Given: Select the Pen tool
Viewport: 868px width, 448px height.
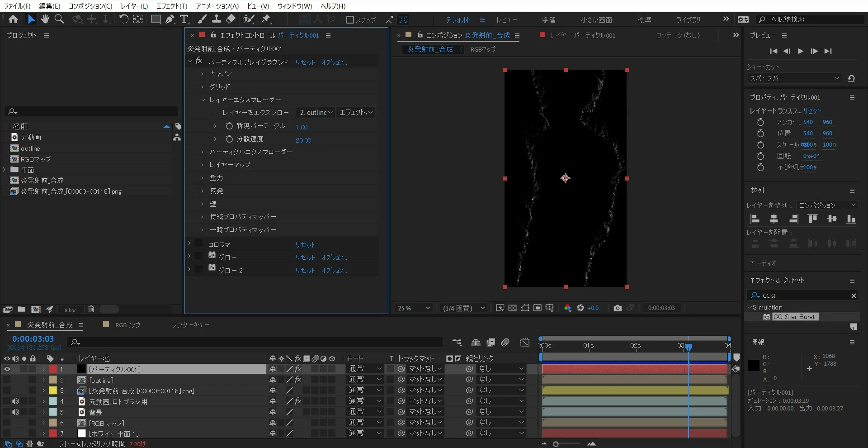Looking at the screenshot, I should (x=170, y=19).
